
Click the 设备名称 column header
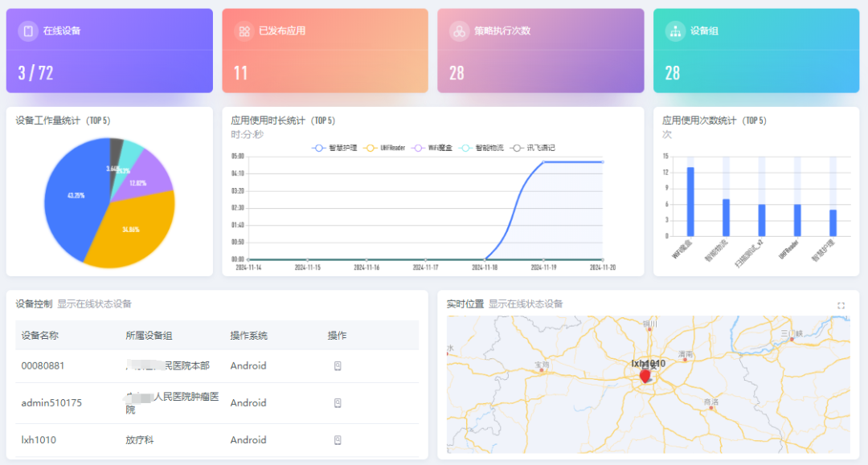[x=42, y=335]
